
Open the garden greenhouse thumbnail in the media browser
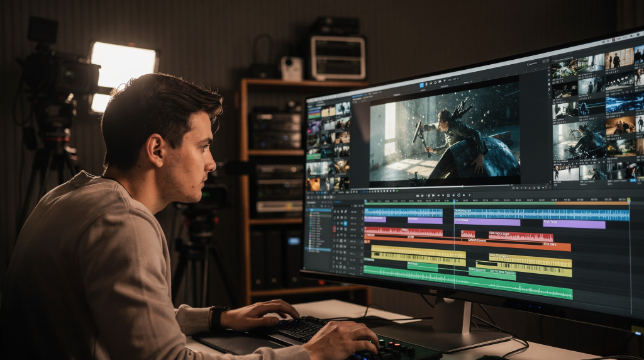coord(564,69)
